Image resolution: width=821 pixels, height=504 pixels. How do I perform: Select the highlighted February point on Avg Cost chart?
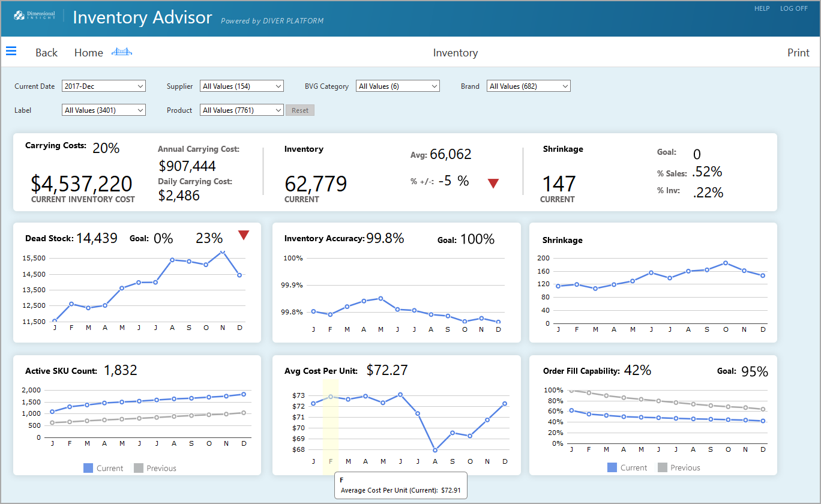click(331, 397)
